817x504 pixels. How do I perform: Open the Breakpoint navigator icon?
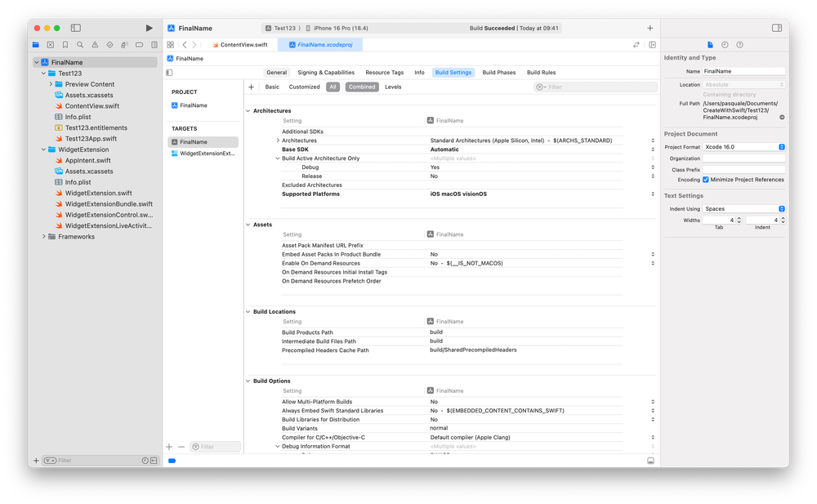tap(140, 45)
